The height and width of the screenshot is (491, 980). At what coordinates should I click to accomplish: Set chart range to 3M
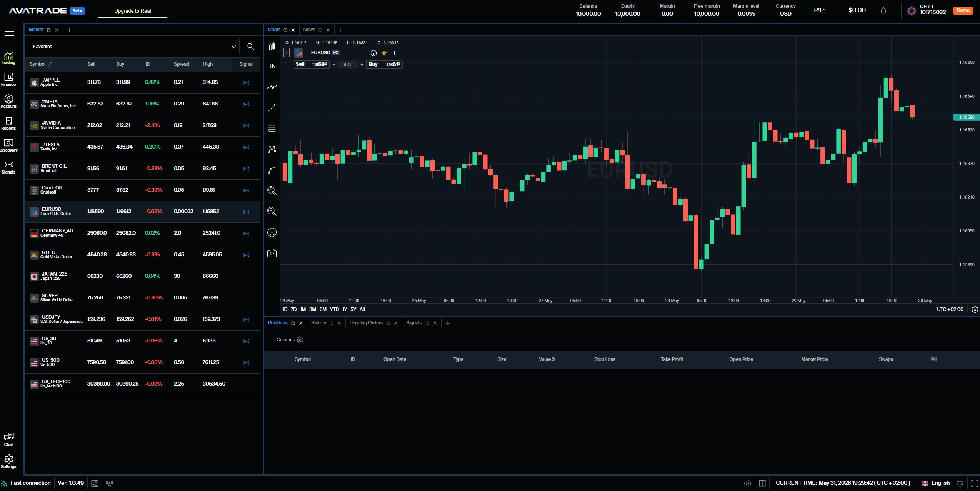click(313, 309)
